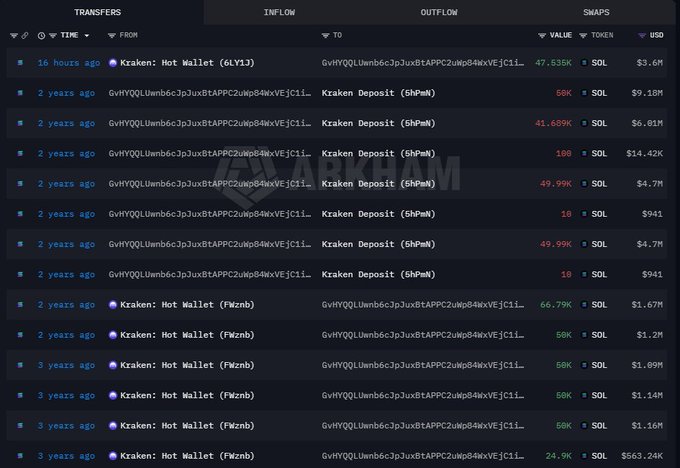
Task: Click the value 100 in the VALUE column
Action: tap(564, 154)
